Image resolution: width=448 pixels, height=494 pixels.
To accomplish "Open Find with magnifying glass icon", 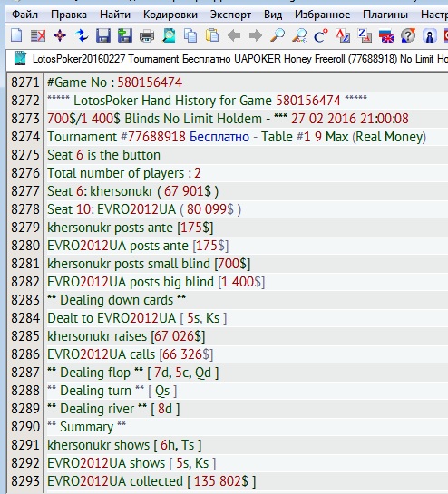I will tap(278, 35).
